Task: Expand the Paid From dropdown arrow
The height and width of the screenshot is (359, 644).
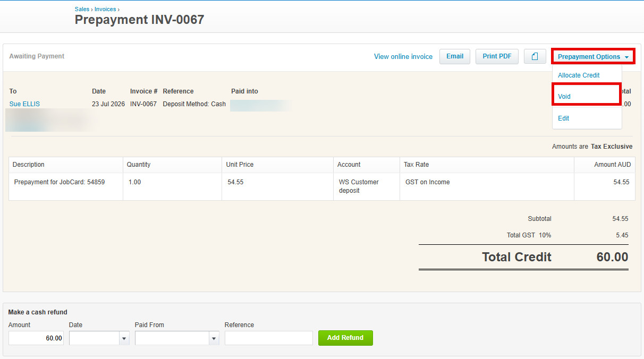Action: [214, 338]
